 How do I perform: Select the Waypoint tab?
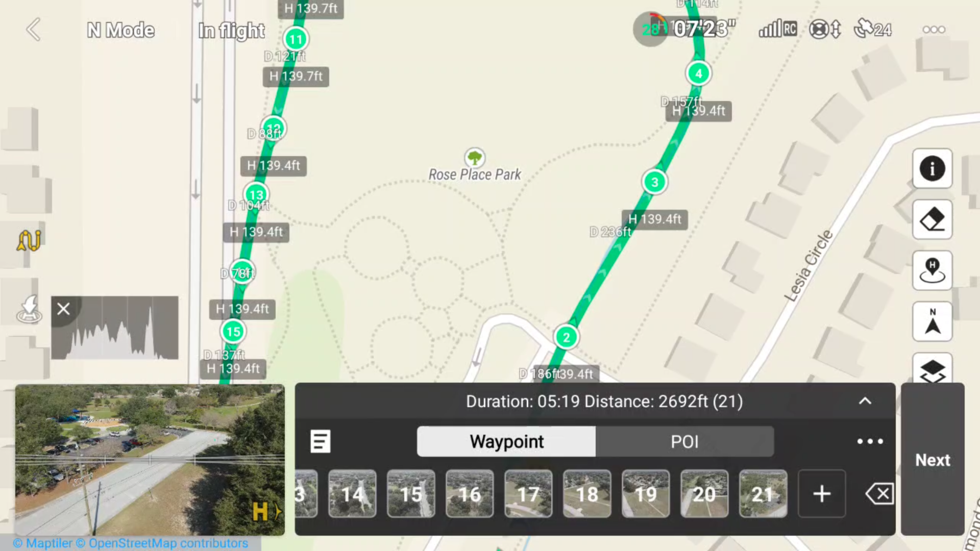click(506, 442)
